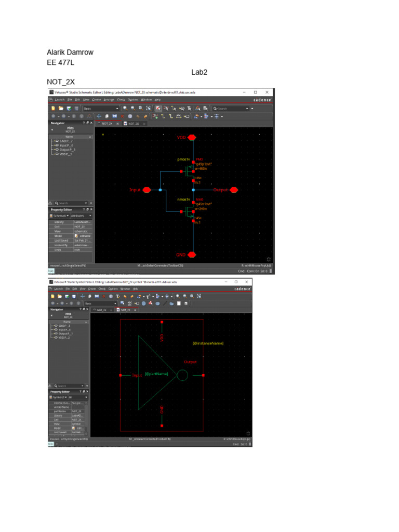Click Zoom In magnifier in Schematic Editor

126,109
